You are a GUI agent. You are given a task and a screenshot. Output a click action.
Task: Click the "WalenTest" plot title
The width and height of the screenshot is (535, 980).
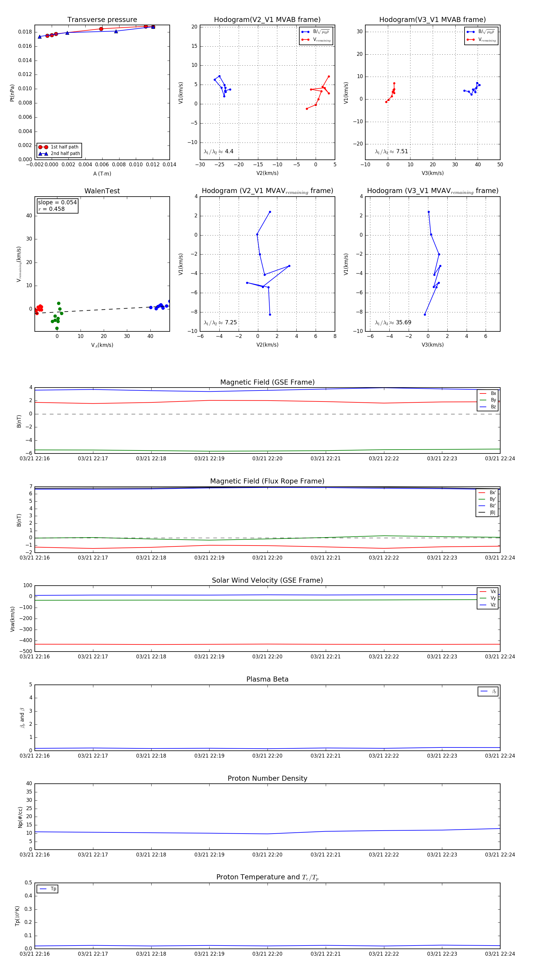tap(102, 191)
